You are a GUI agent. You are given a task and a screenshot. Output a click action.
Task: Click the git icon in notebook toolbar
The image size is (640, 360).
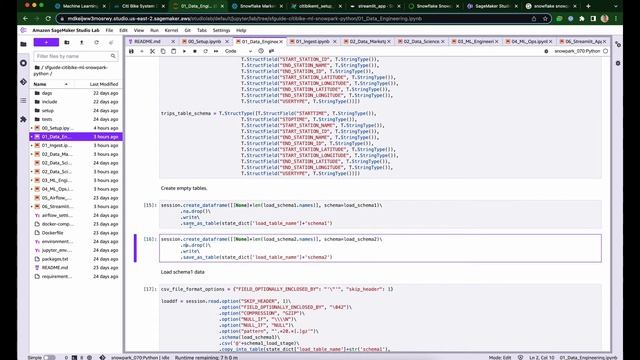[x=271, y=51]
